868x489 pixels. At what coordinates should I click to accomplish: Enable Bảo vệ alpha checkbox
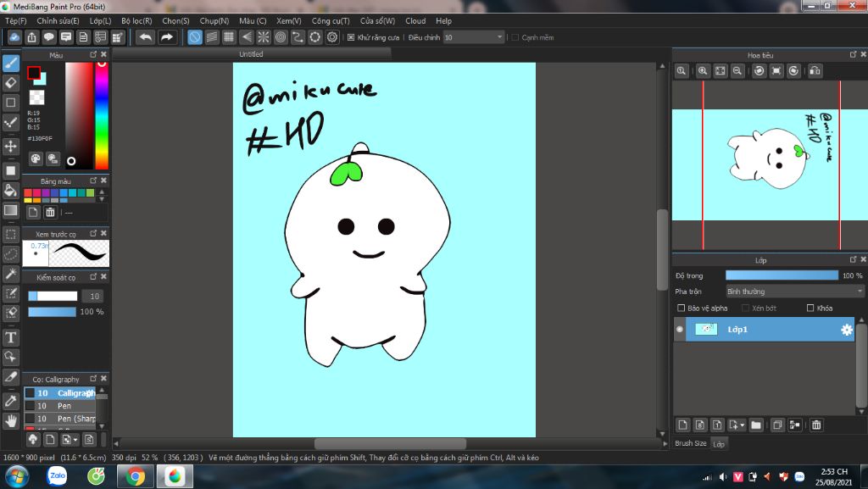coord(682,308)
